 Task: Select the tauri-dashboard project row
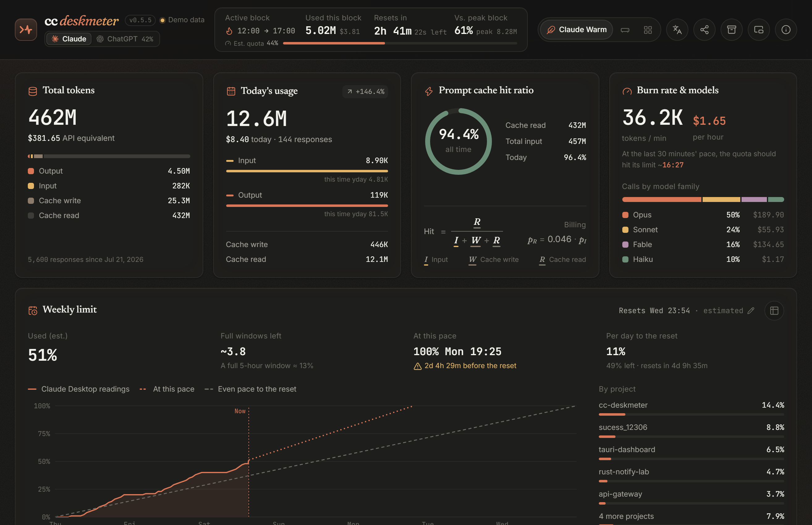[x=691, y=453]
